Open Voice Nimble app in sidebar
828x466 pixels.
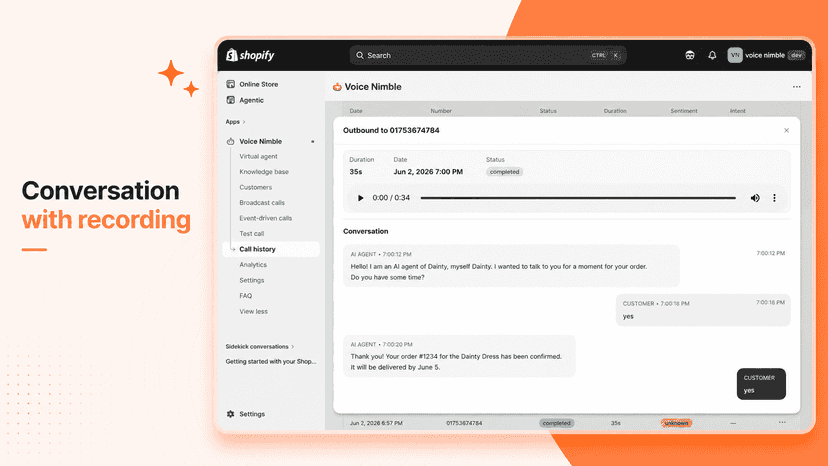tap(260, 141)
